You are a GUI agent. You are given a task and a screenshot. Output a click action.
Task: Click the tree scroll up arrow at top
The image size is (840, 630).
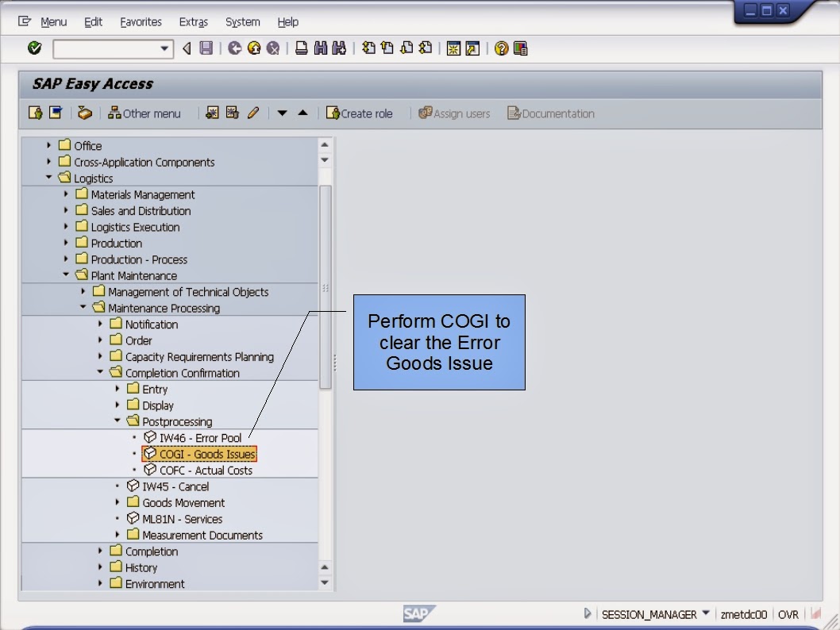[325, 144]
